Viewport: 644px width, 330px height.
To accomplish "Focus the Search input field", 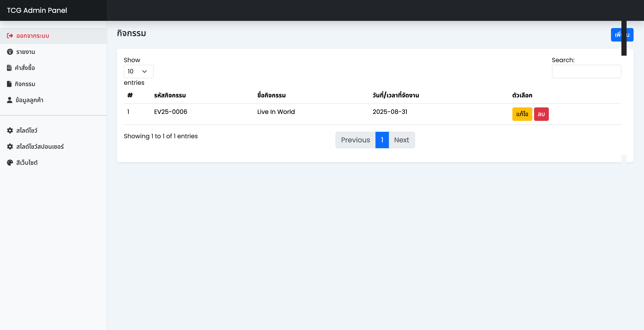I will (586, 72).
